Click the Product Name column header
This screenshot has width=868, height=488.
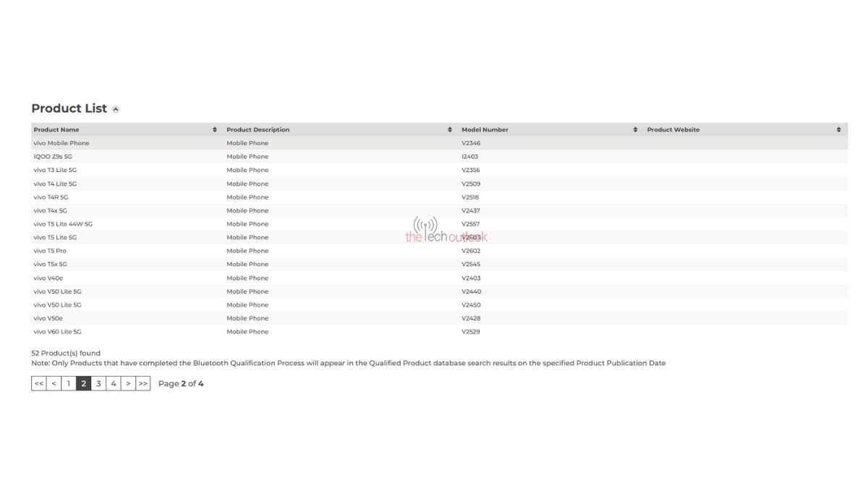[56, 130]
